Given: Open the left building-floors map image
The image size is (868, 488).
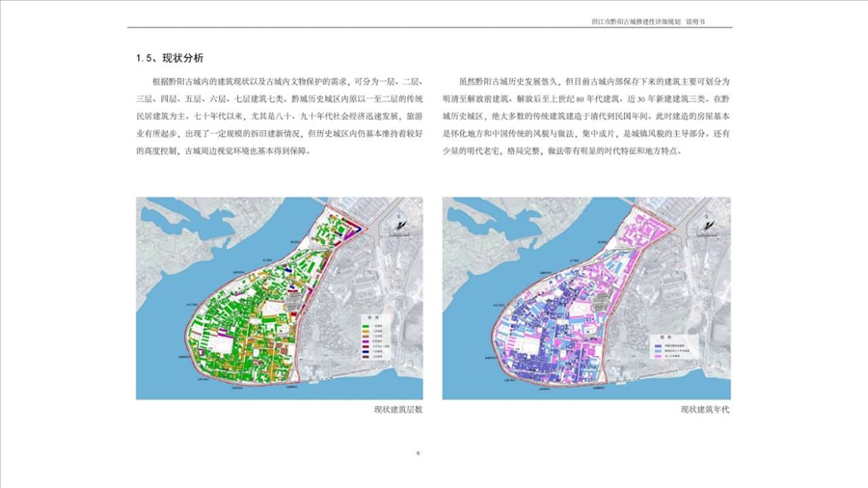Looking at the screenshot, I should point(280,298).
